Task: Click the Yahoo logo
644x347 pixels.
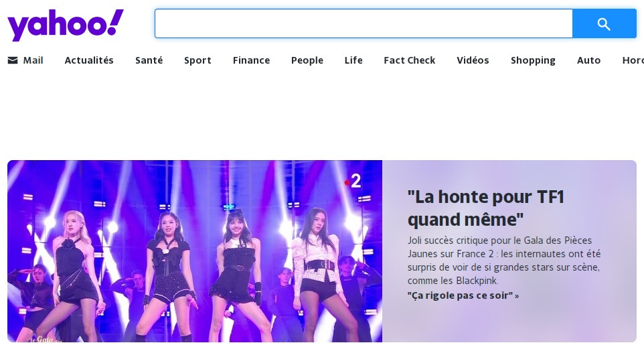Action: click(x=66, y=25)
